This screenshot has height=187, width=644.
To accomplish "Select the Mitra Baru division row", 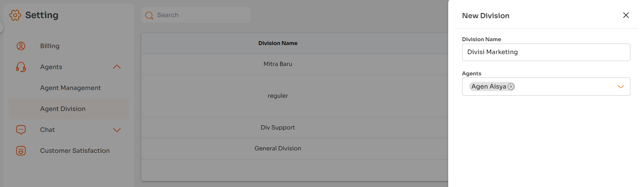I will coord(278,64).
